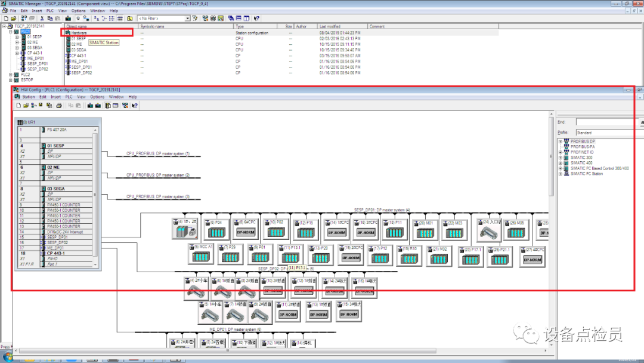Click the Type column header
This screenshot has height=363, width=644.
(x=255, y=26)
